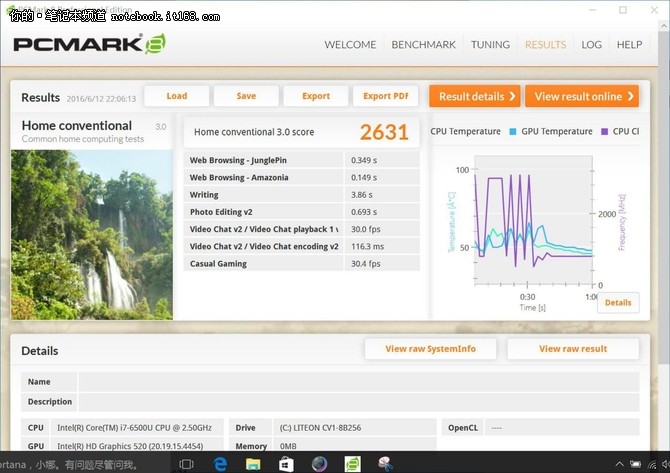Select the Web Browsing - Amazonia row

302,177
